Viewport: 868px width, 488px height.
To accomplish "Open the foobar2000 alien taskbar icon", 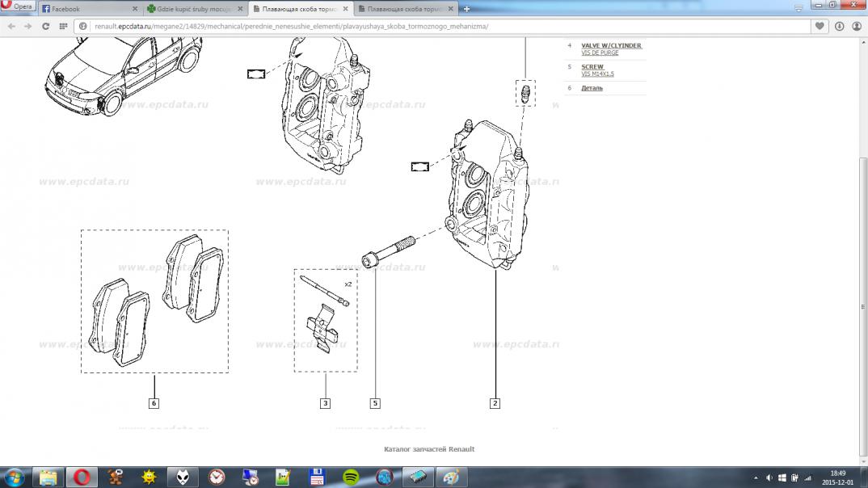I will pos(183,477).
